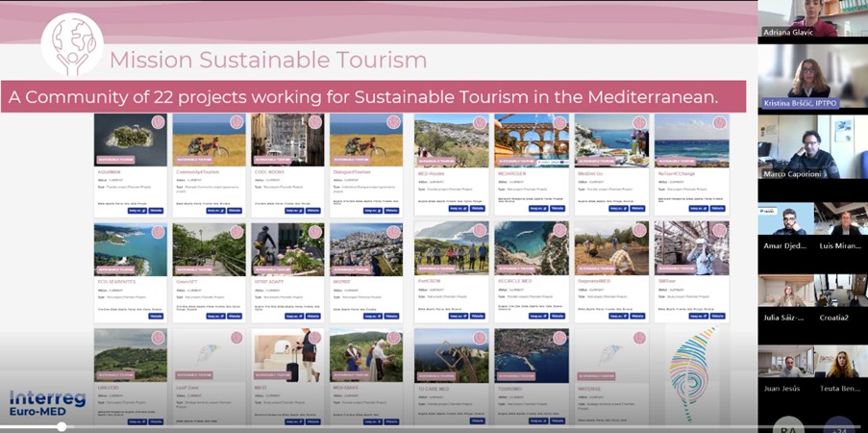Open the Website button on MedDiet Go card
The height and width of the screenshot is (433, 868).
636,208
